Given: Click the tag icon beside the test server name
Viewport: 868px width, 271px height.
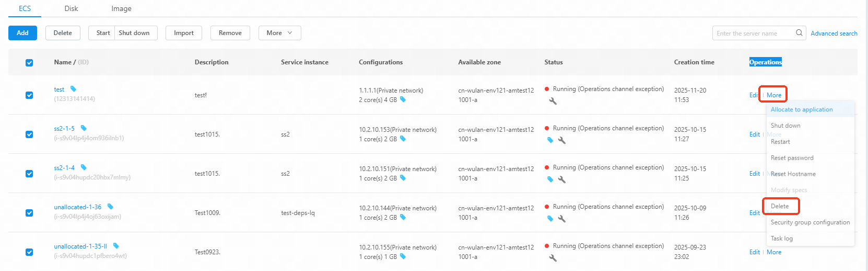Looking at the screenshot, I should coord(73,89).
